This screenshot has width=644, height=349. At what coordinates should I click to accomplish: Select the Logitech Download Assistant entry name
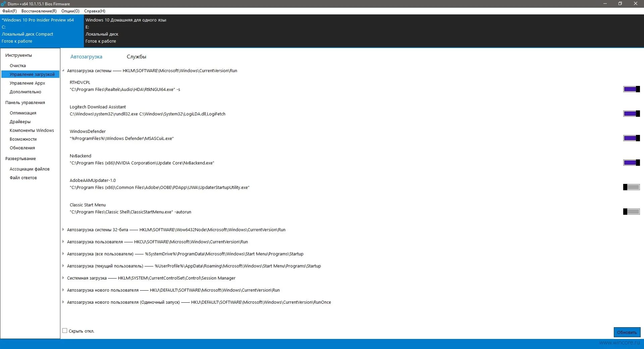point(98,107)
